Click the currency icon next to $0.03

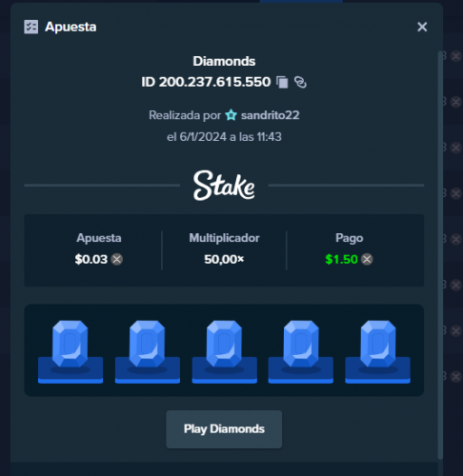click(117, 259)
